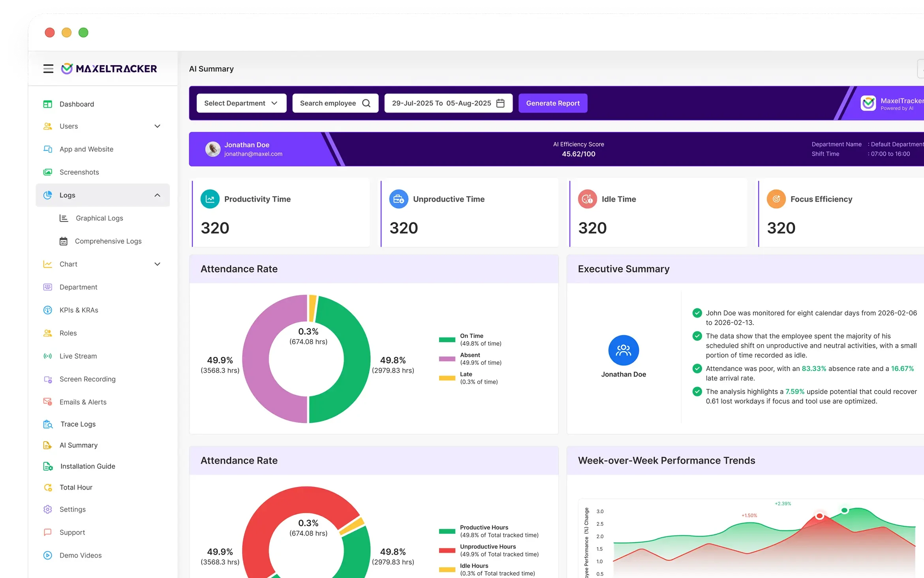Click the Idle Time card icon
This screenshot has height=578, width=924.
(588, 199)
